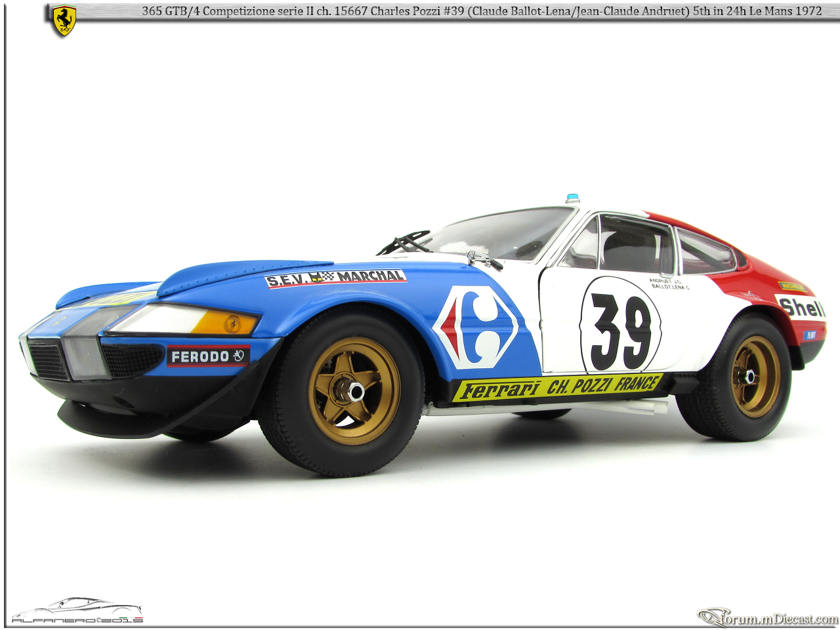Click the Ferrari prancing horse shield logo
This screenshot has height=630, width=840.
click(64, 21)
